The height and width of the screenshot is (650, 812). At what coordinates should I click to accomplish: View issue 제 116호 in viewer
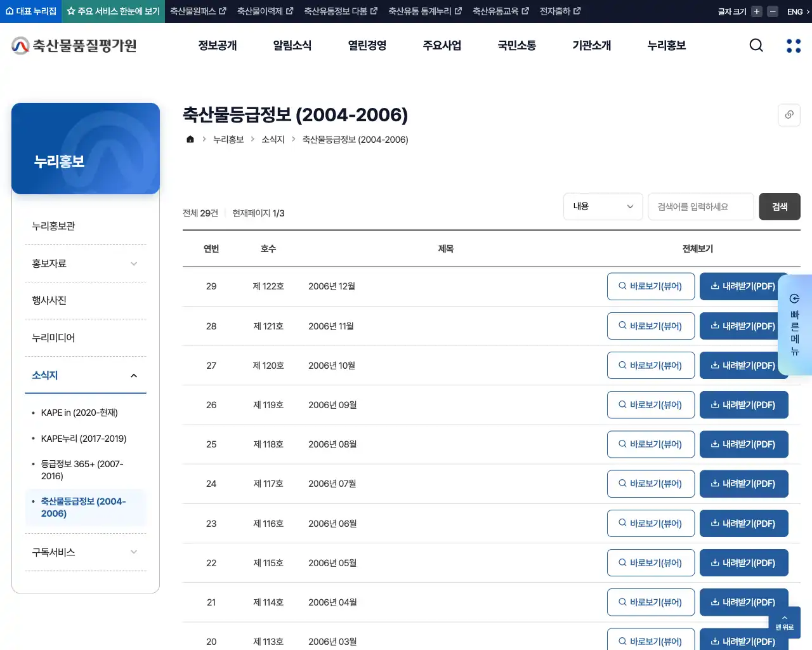651,523
